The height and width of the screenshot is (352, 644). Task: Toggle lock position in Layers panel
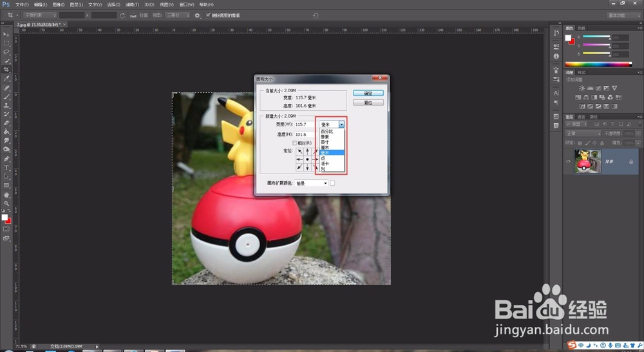(x=594, y=143)
